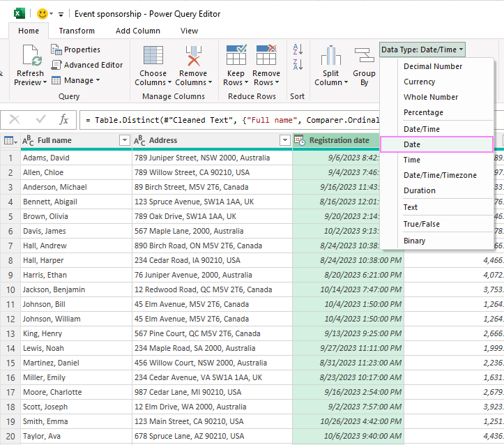Image resolution: width=504 pixels, height=445 pixels.
Task: Select row number 1
Action: tap(10, 158)
